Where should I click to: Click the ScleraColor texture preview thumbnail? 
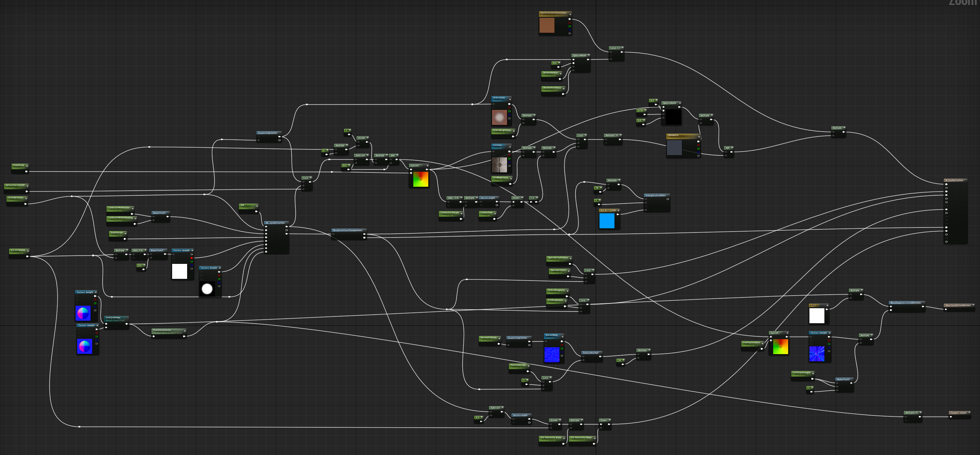tap(499, 117)
